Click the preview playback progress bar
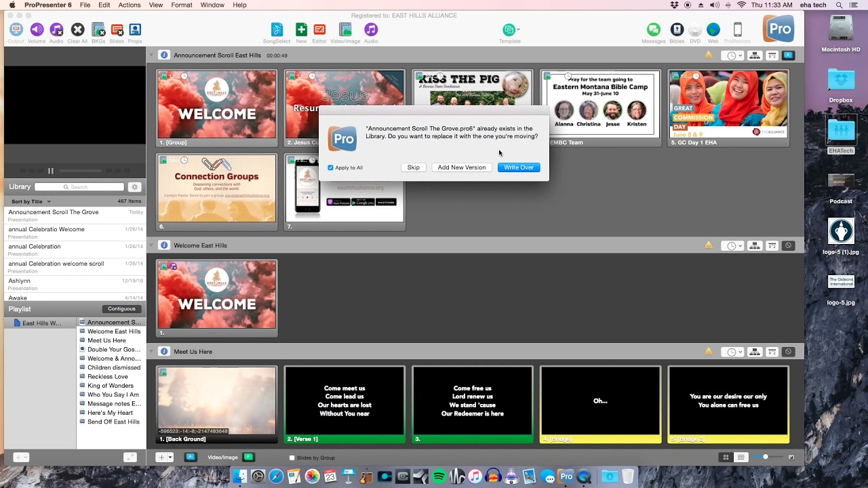Image resolution: width=868 pixels, height=488 pixels. click(82, 171)
